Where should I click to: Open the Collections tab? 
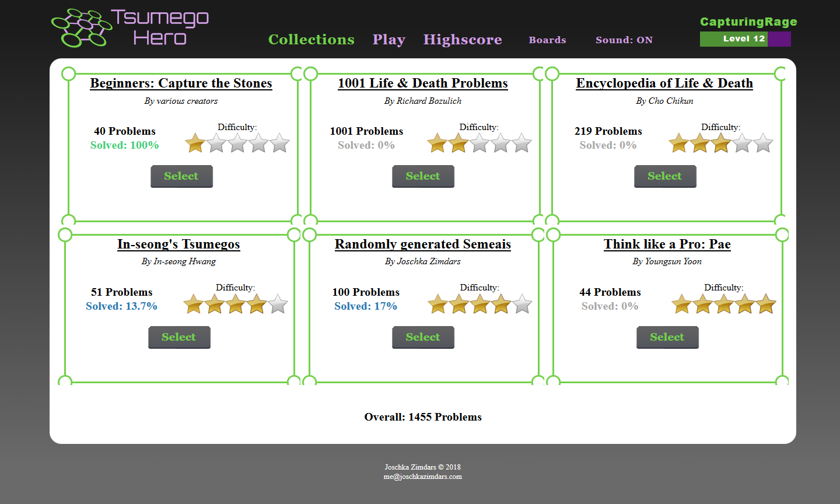coord(311,39)
